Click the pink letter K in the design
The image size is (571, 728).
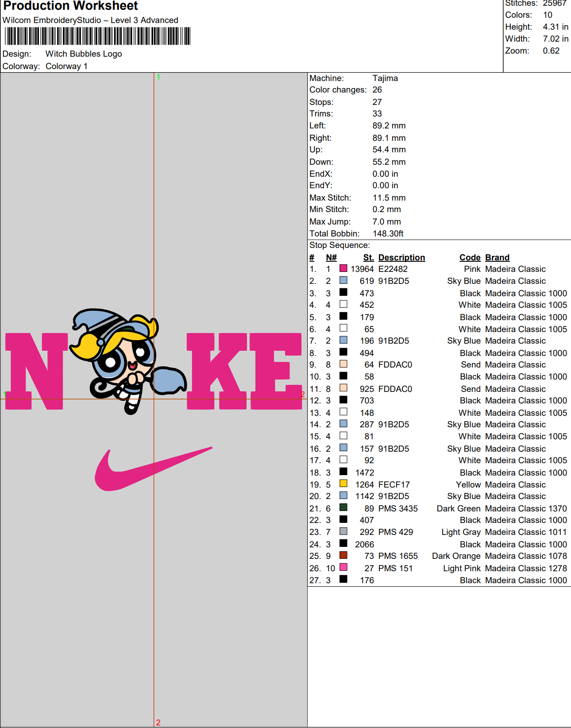point(217,371)
